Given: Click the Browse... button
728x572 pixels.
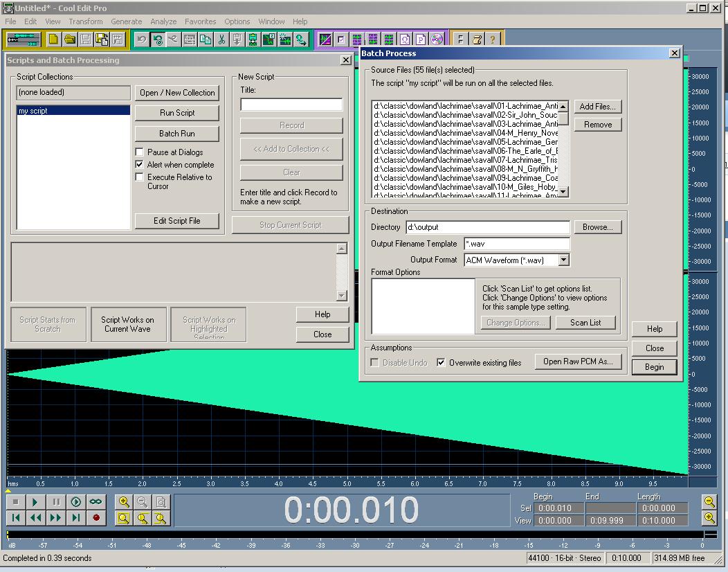Looking at the screenshot, I should (x=597, y=226).
